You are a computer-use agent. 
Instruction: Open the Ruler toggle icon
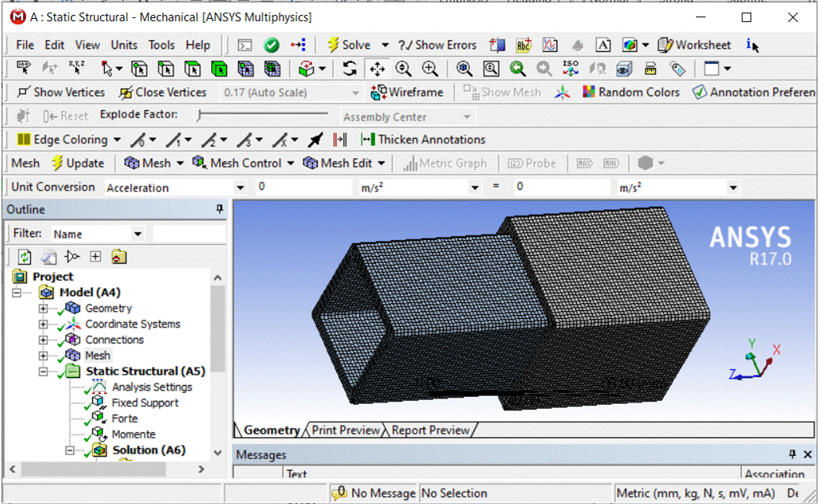(650, 69)
